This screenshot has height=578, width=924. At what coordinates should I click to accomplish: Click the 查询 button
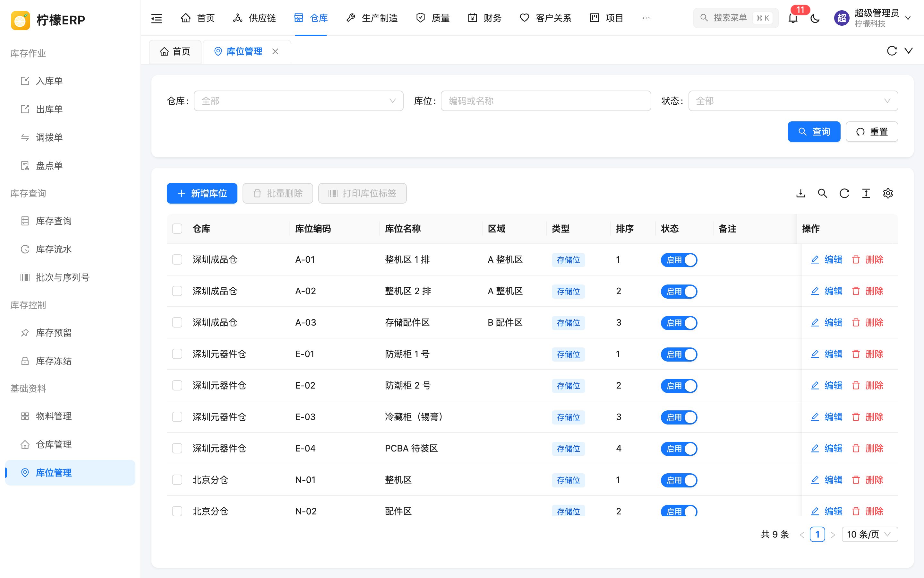coord(814,132)
